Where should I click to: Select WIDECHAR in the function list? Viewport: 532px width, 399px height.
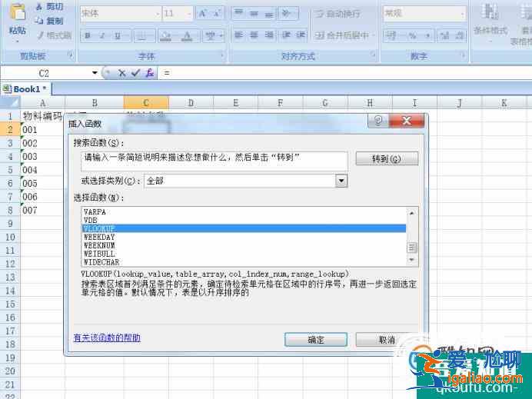(244, 262)
